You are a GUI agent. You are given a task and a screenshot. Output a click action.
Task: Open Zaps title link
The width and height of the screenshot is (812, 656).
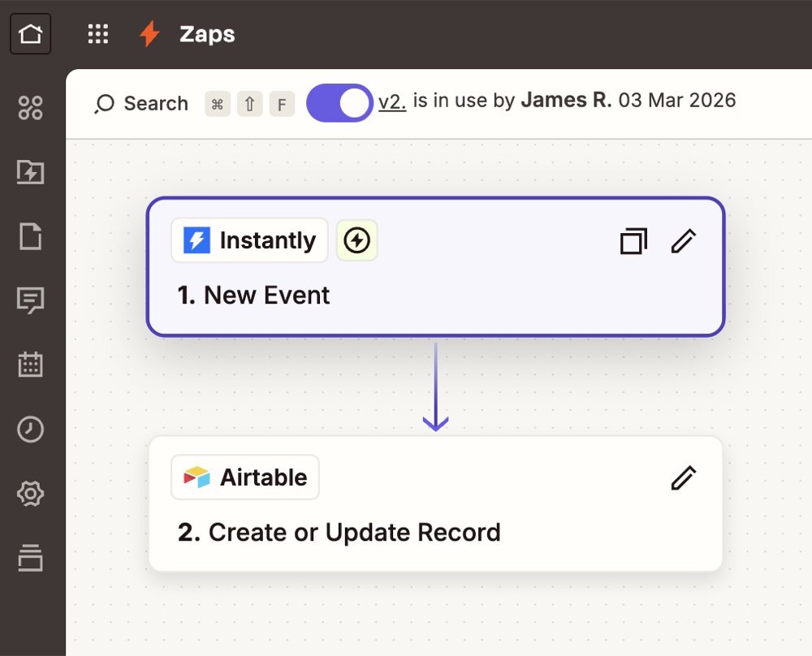click(207, 34)
